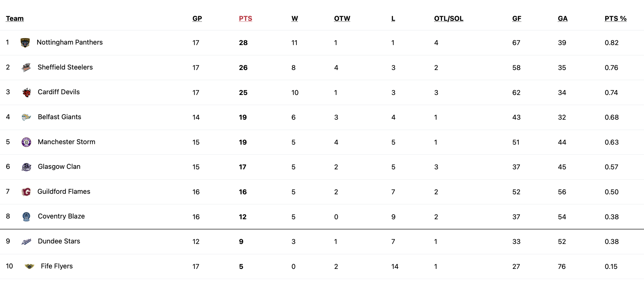The image size is (644, 281).
Task: Click the Belfast Giants team logo
Action: pyautogui.click(x=26, y=117)
